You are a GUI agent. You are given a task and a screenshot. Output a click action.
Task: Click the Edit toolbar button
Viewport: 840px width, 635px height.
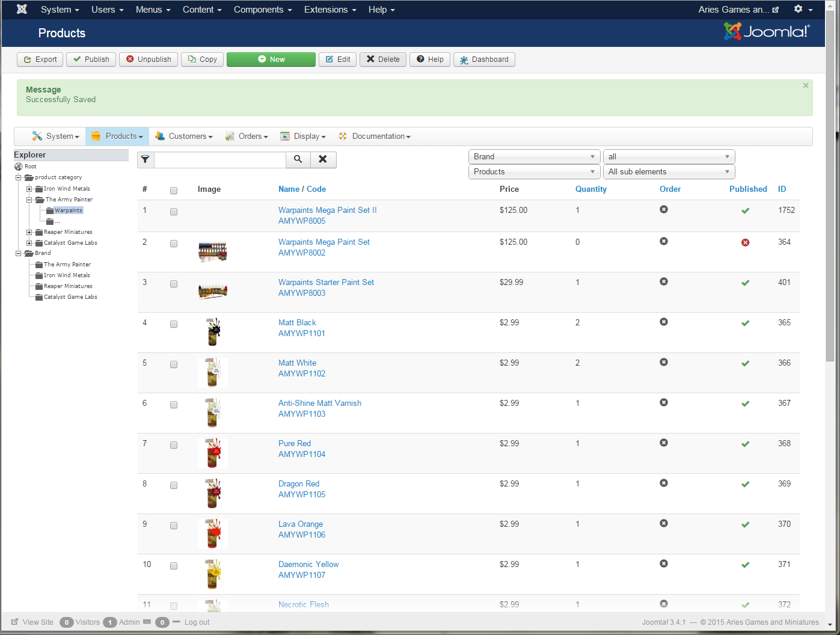coord(338,60)
